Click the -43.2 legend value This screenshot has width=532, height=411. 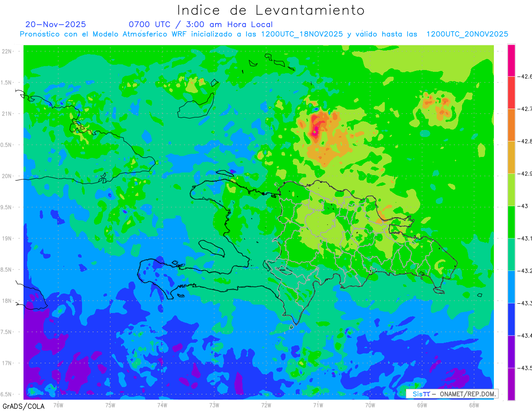click(524, 270)
